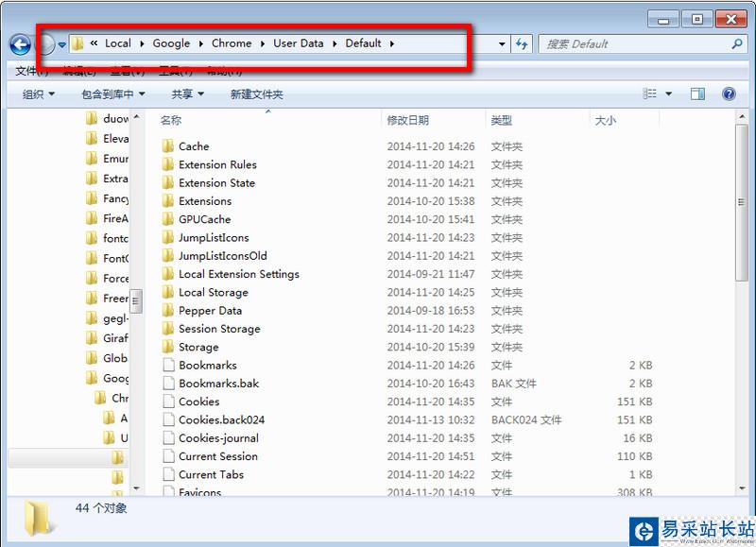Select the Bookmarks file icon
This screenshot has width=756, height=547.
pyautogui.click(x=168, y=365)
